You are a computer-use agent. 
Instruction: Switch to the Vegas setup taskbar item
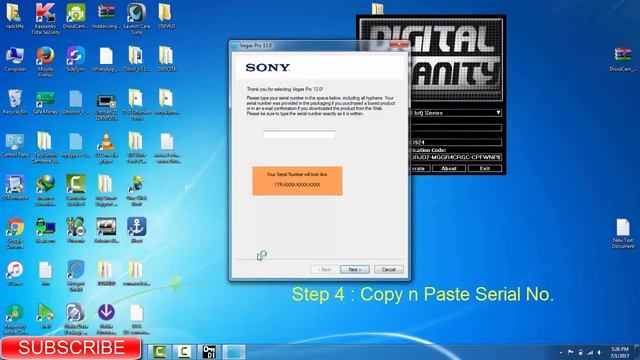[x=234, y=351]
